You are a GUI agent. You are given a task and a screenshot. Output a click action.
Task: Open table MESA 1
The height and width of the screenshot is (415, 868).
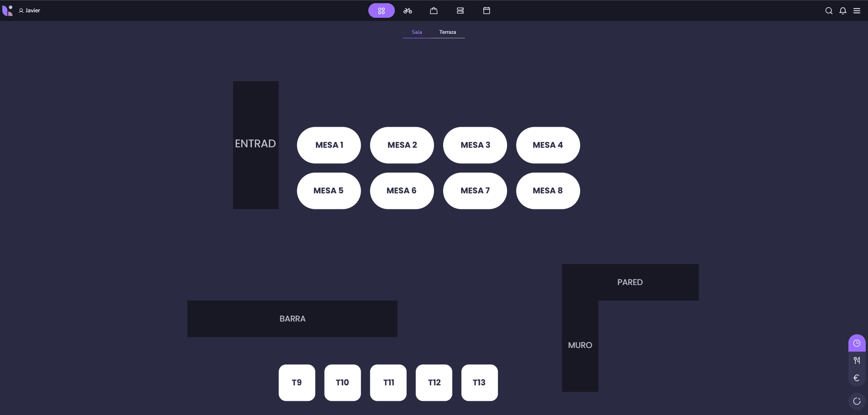coord(329,145)
